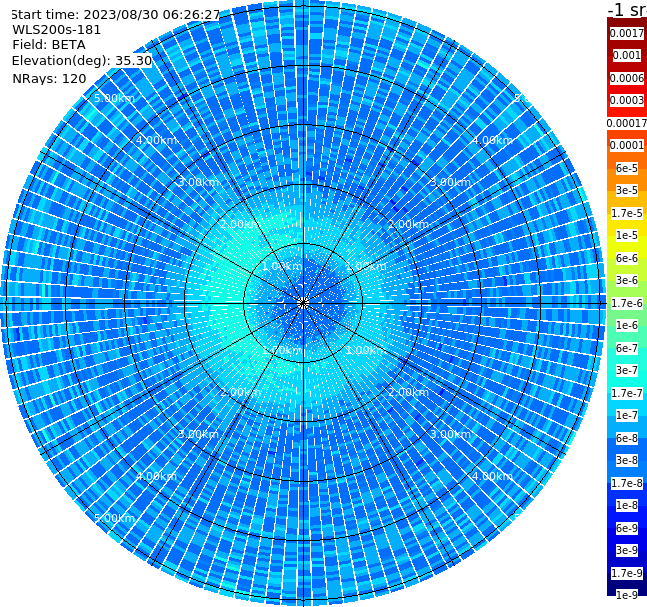The width and height of the screenshot is (647, 607).
Task: Select the 1.7e-5 colorbar label
Action: 627,213
